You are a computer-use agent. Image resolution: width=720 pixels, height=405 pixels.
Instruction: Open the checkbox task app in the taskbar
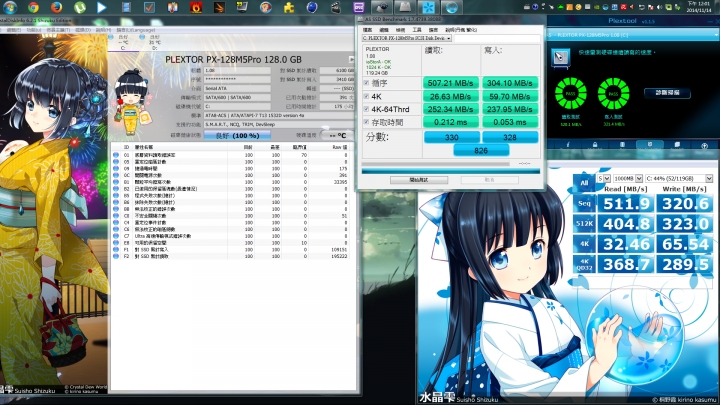[x=149, y=7]
